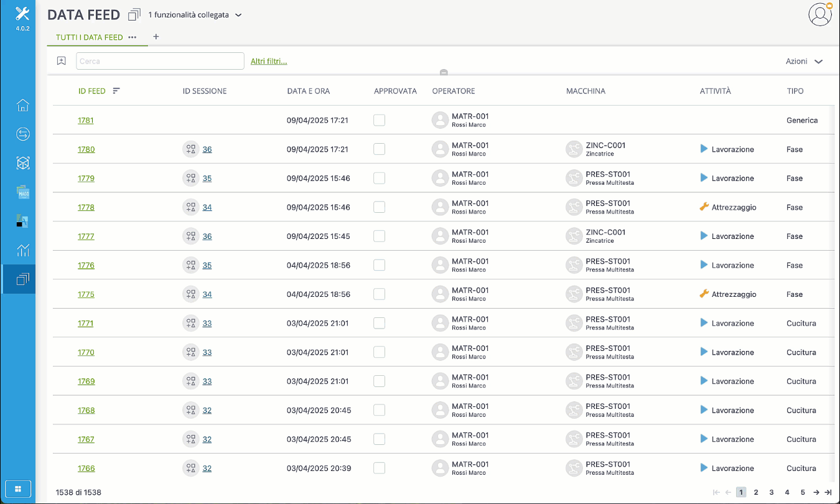Image resolution: width=840 pixels, height=504 pixels.
Task: Sort by the MACCHINA column header
Action: 586,91
